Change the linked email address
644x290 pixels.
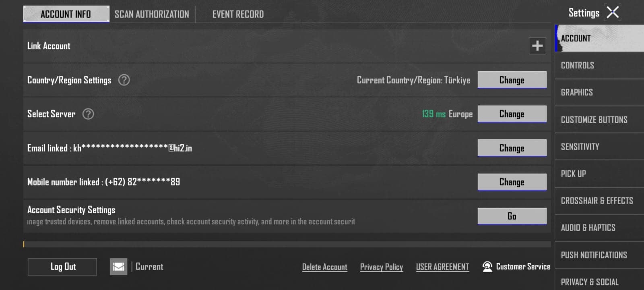click(512, 148)
